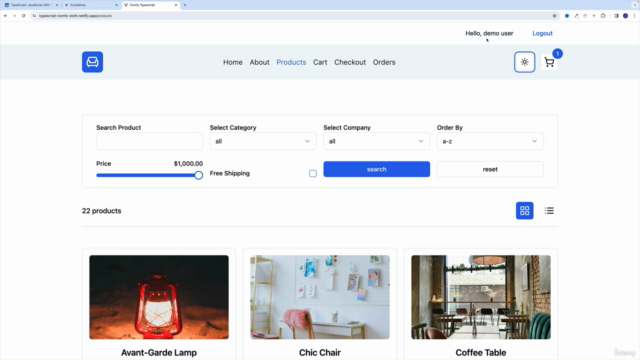Viewport: 640px width, 360px height.
Task: Click the blue circular extension icon
Action: tap(567, 16)
